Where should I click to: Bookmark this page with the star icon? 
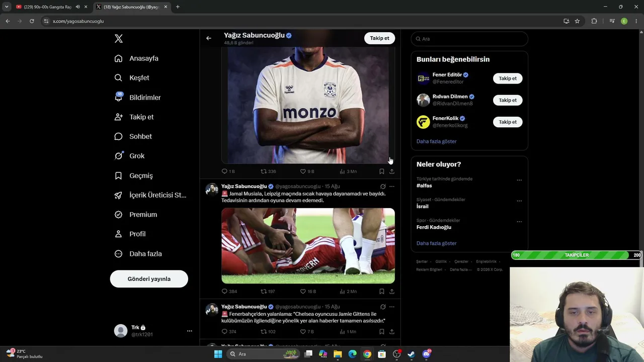point(577,21)
